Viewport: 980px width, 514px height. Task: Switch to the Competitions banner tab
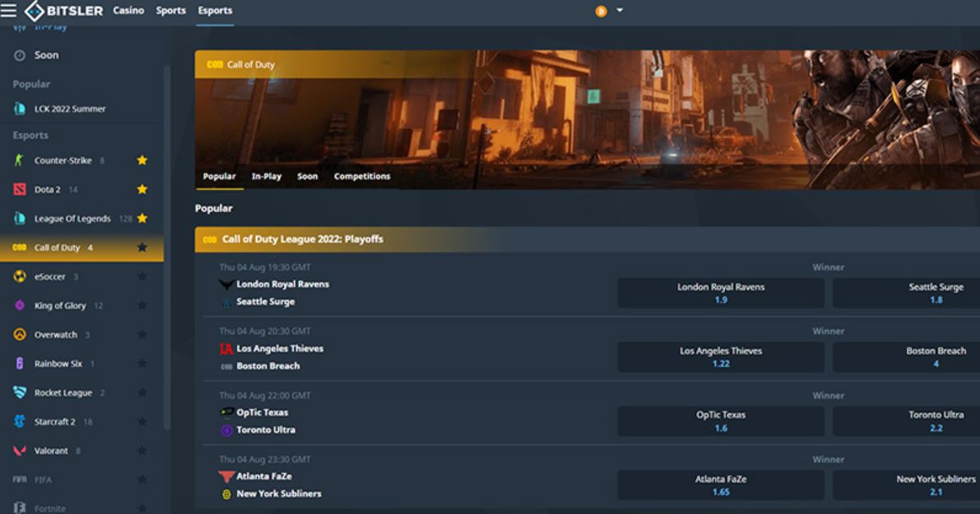362,177
